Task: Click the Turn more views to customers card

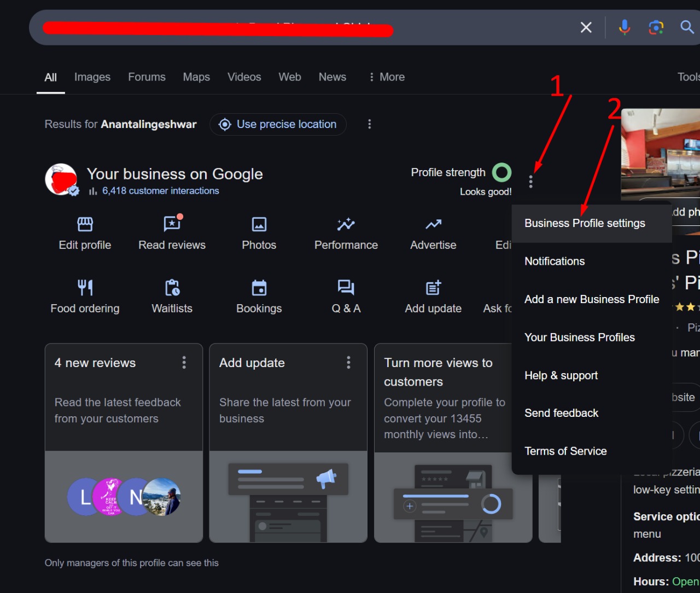Action: pos(453,443)
